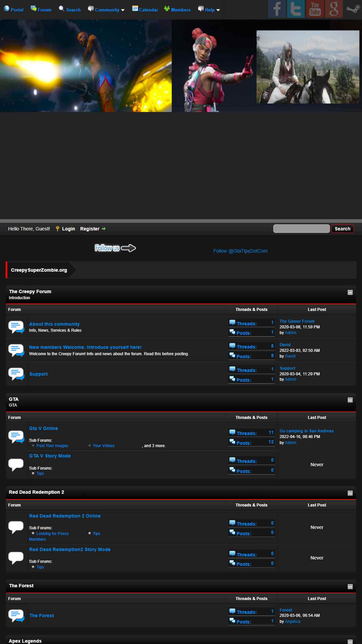This screenshot has width=362, height=644.
Task: Click the chat icon next to the Forum nav link
Action: pyautogui.click(x=34, y=8)
